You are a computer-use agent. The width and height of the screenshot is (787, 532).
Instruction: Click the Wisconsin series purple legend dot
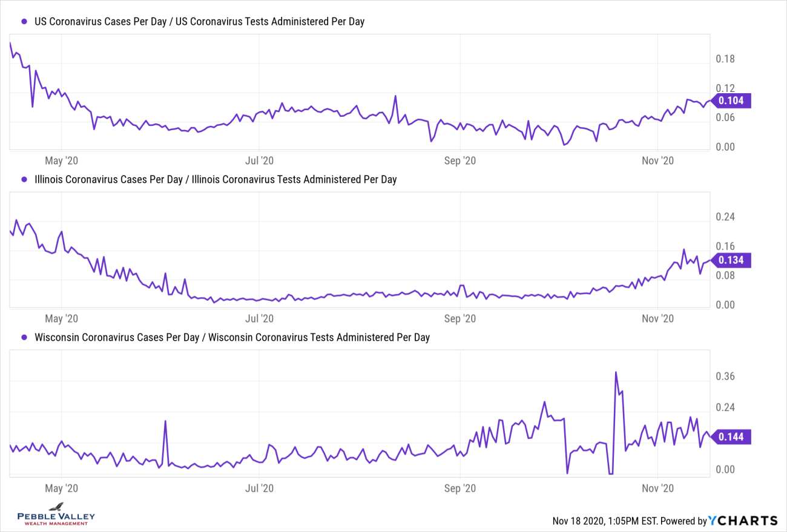point(25,337)
